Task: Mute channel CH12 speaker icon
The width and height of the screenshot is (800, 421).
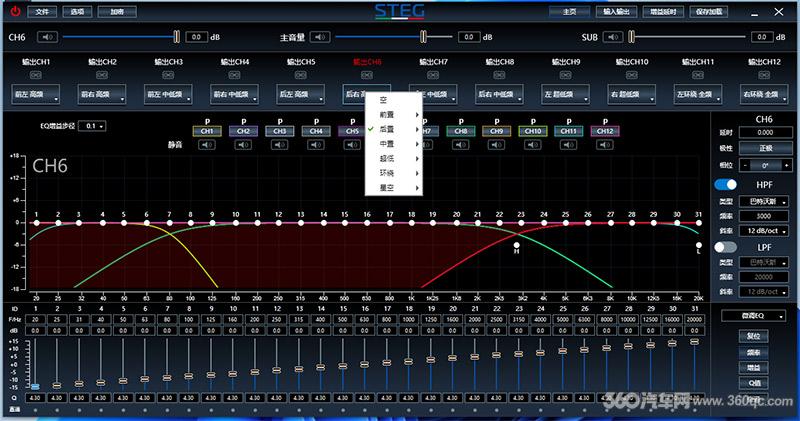Action: click(x=605, y=145)
